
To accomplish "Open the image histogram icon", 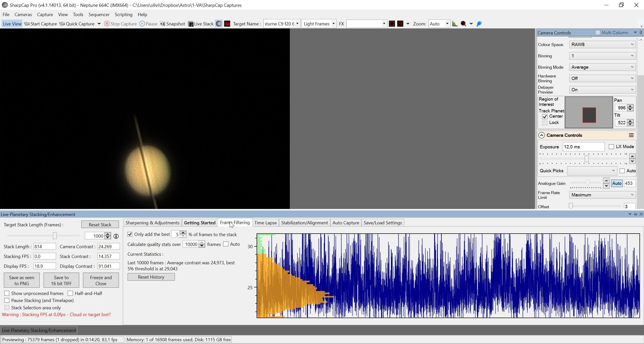I will (x=455, y=24).
